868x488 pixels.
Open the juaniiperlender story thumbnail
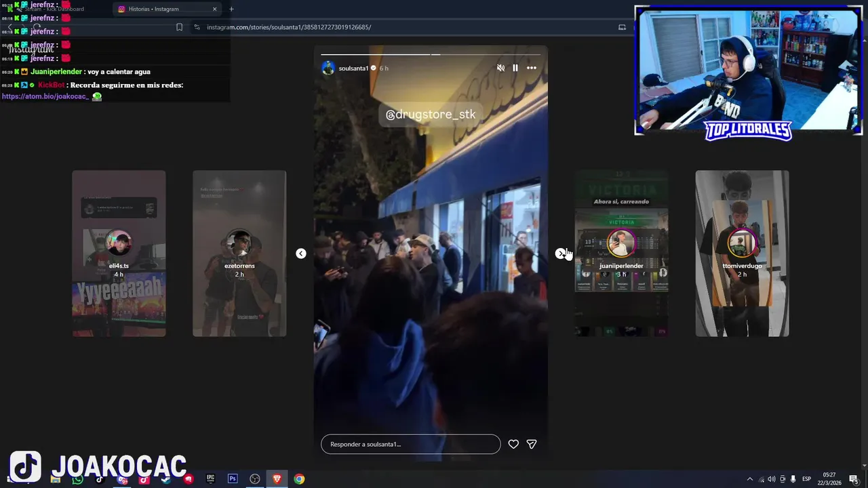pos(621,253)
